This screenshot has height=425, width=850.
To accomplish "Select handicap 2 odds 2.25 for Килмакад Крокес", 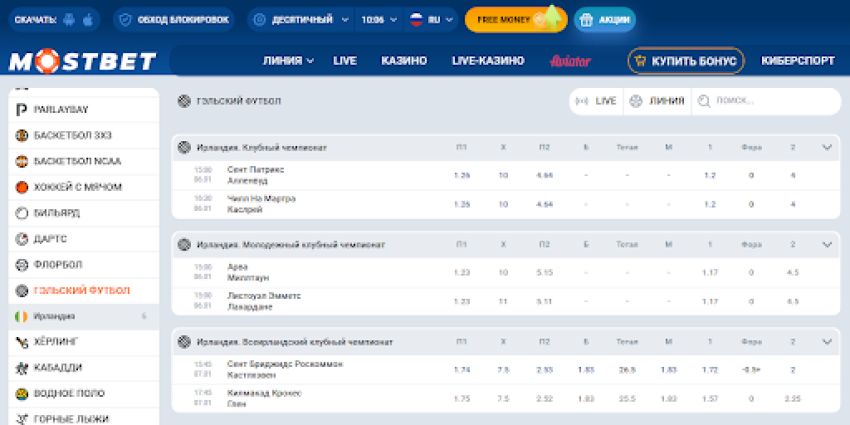I will pos(793,398).
